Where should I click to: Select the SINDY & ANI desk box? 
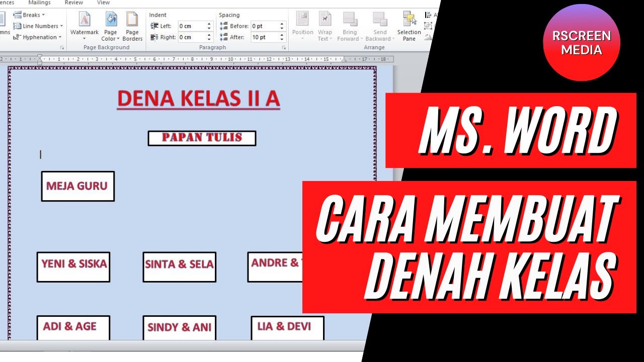point(179,328)
